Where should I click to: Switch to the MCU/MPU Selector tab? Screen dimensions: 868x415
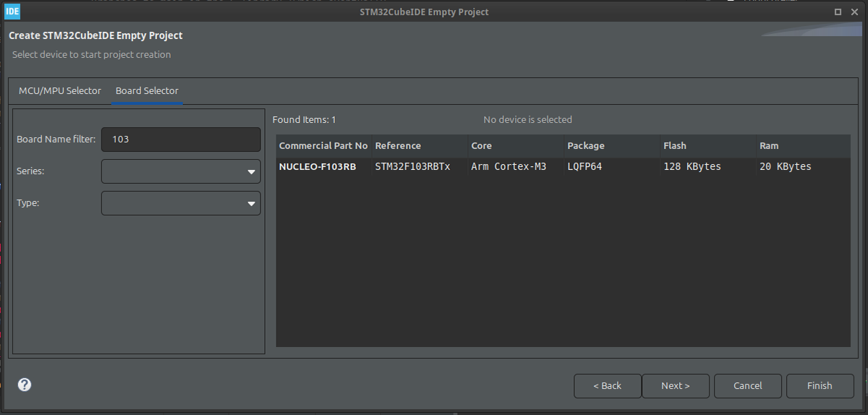pos(60,90)
